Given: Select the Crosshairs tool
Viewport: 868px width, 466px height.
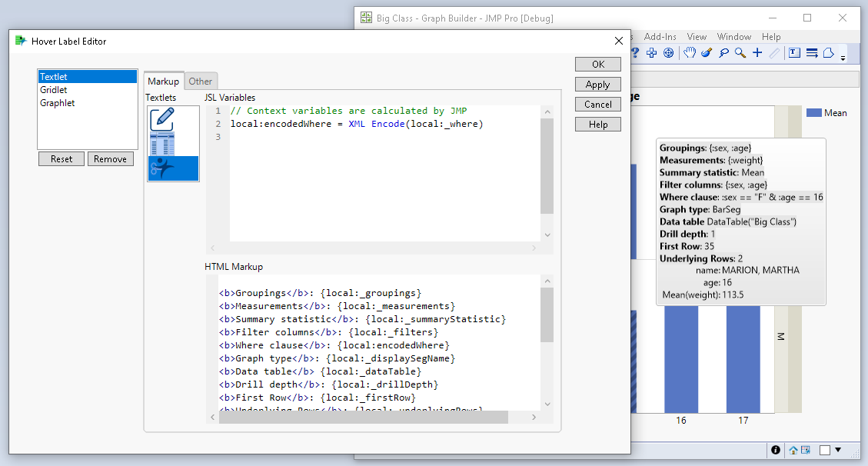Looking at the screenshot, I should 757,53.
